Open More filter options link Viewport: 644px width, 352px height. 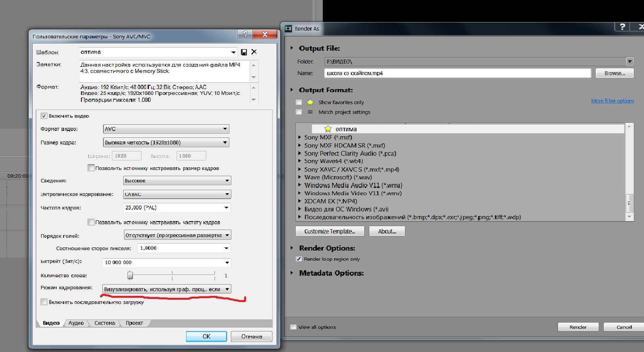(613, 101)
